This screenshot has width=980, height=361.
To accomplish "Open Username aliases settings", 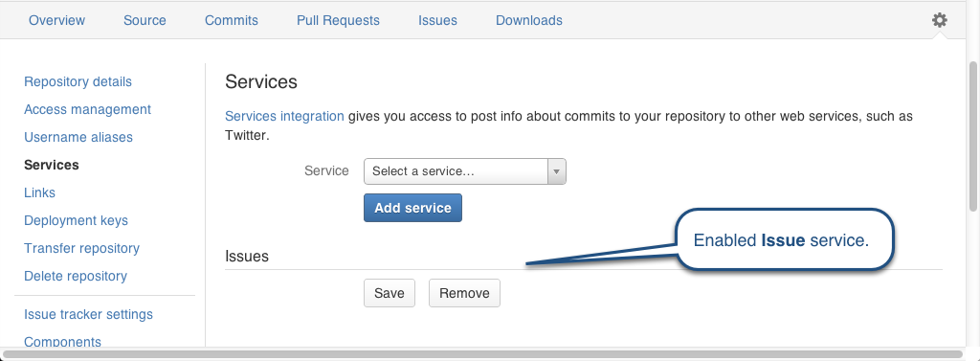I will click(x=78, y=137).
